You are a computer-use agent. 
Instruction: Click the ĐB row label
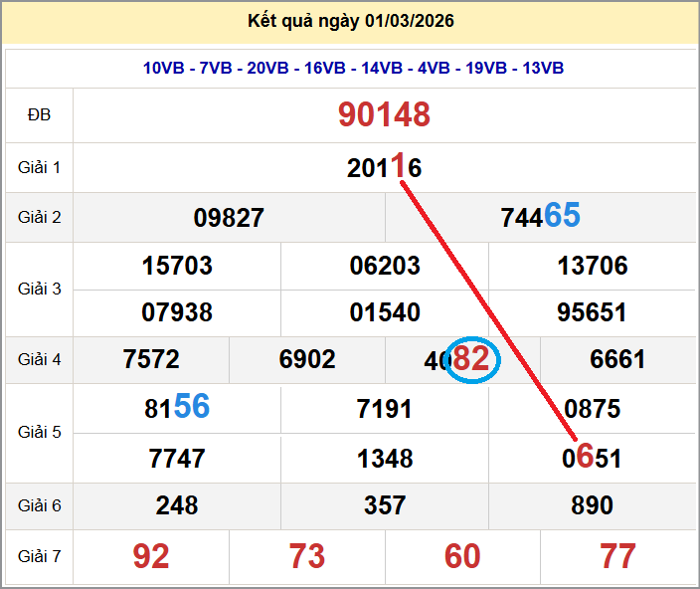click(39, 115)
